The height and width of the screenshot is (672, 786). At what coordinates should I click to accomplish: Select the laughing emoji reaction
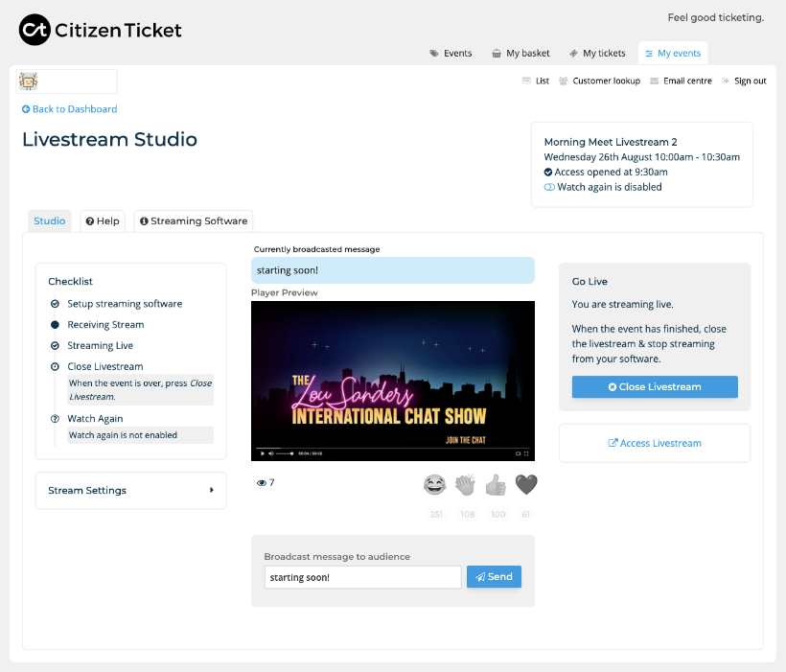(x=434, y=485)
